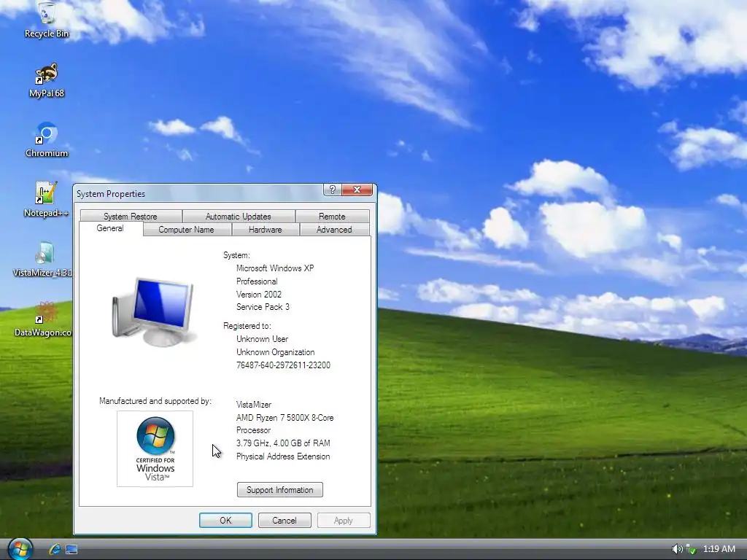Select the DataWagon.com desktop shortcut
The height and width of the screenshot is (560, 747).
[43, 319]
